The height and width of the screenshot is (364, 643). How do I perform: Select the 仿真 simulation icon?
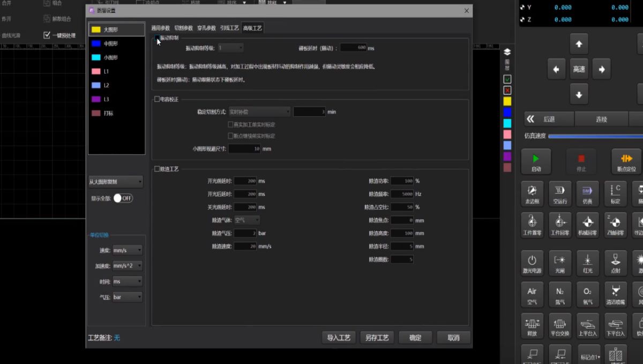587,194
